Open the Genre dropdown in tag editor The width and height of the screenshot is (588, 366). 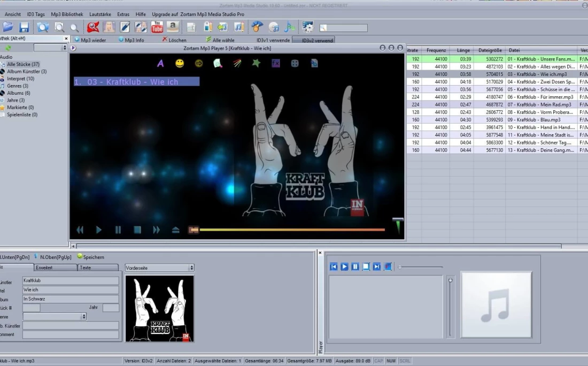pyautogui.click(x=83, y=317)
